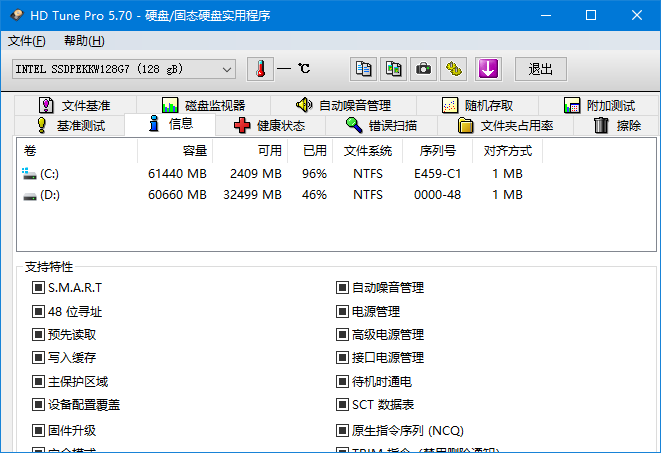This screenshot has height=453, width=661.
Task: Switch to 随机存取 tab
Action: pos(477,105)
